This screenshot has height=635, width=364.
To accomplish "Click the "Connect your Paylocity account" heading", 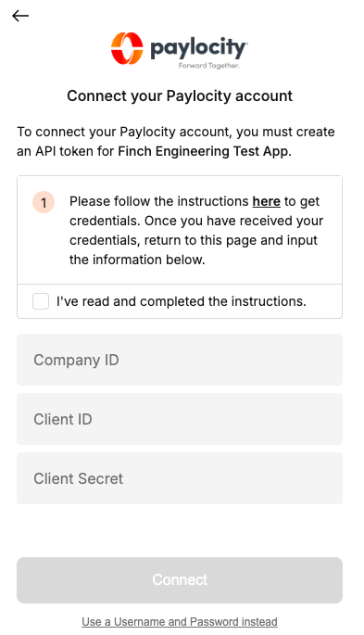I will pos(180,96).
